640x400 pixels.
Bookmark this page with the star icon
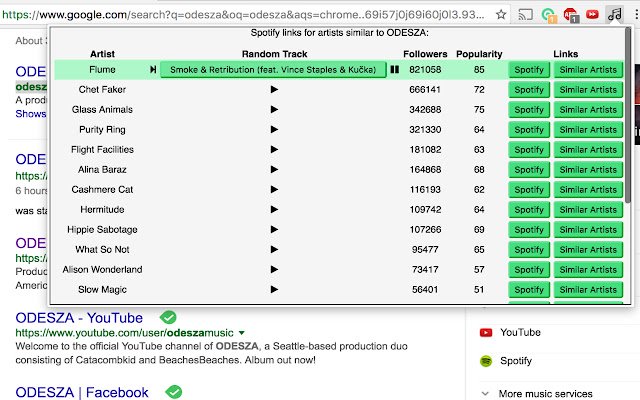(501, 15)
